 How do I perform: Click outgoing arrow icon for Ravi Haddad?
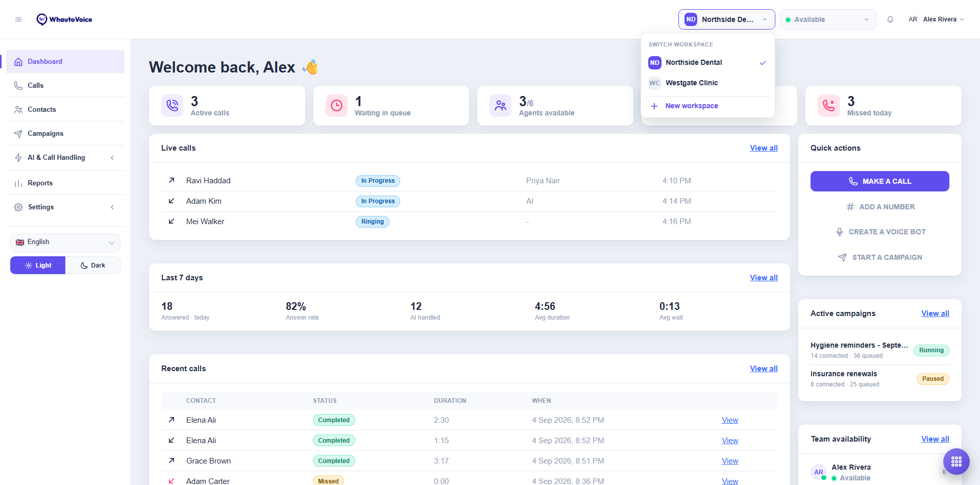[x=171, y=180]
